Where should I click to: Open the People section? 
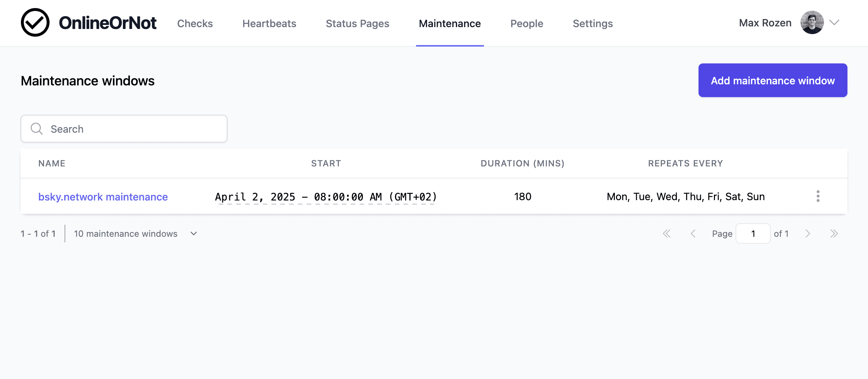[x=526, y=23]
